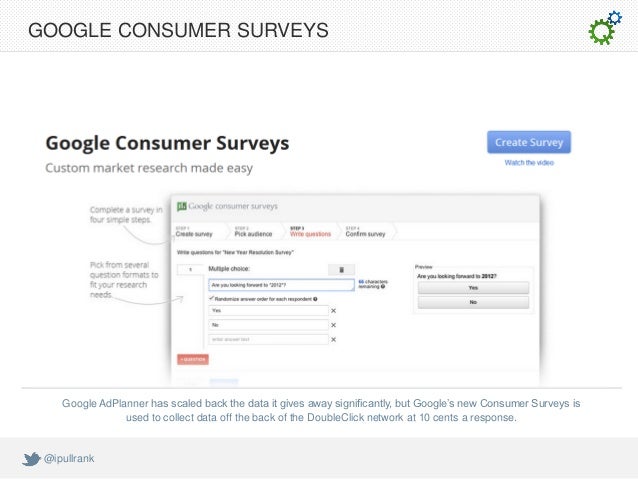Viewport: 638px width, 479px height.
Task: Click the red add Question button
Action: (192, 358)
